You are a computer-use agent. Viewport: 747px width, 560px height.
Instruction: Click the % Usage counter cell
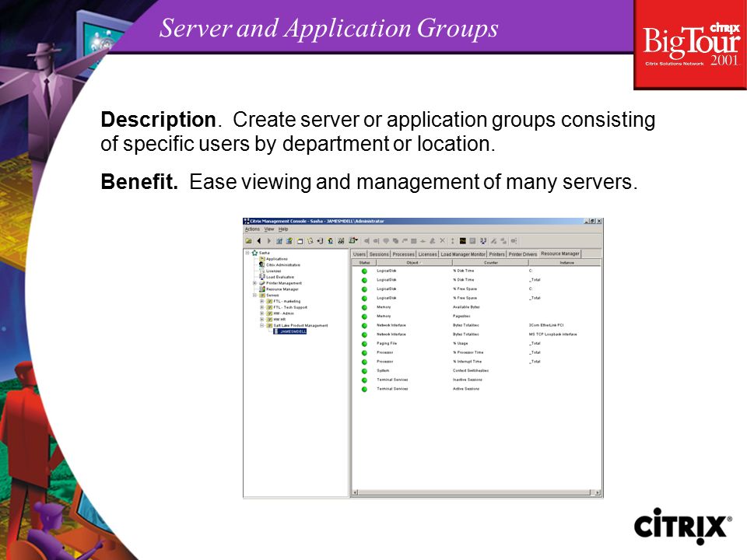[x=461, y=343]
